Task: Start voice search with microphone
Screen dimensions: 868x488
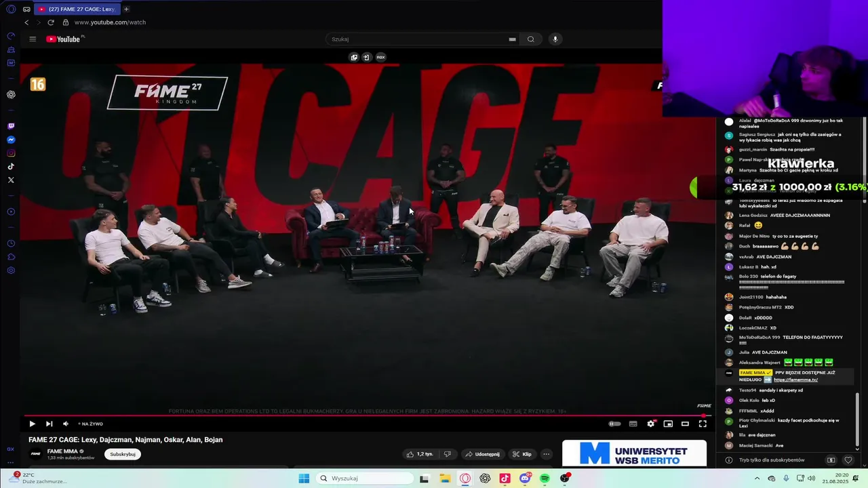Action: pos(555,39)
